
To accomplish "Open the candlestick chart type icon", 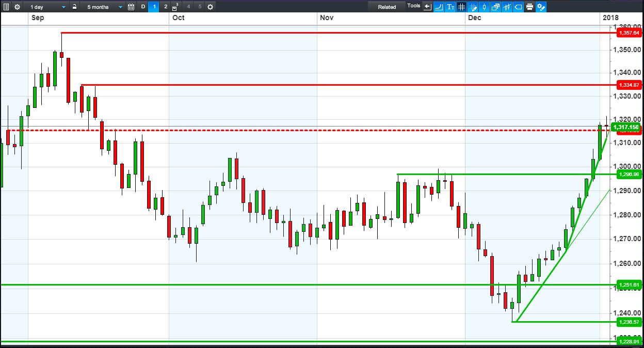I will click(484, 7).
